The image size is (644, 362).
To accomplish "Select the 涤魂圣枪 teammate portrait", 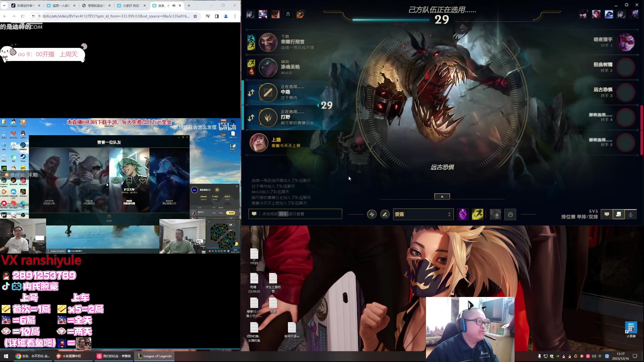I will [268, 67].
